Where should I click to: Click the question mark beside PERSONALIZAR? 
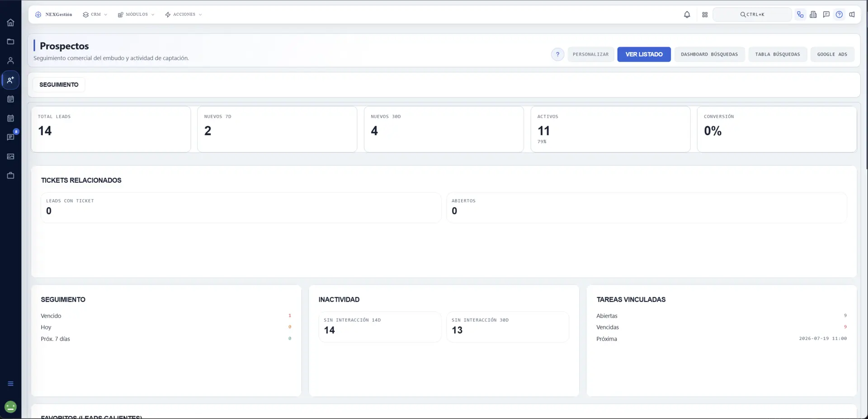tap(557, 54)
